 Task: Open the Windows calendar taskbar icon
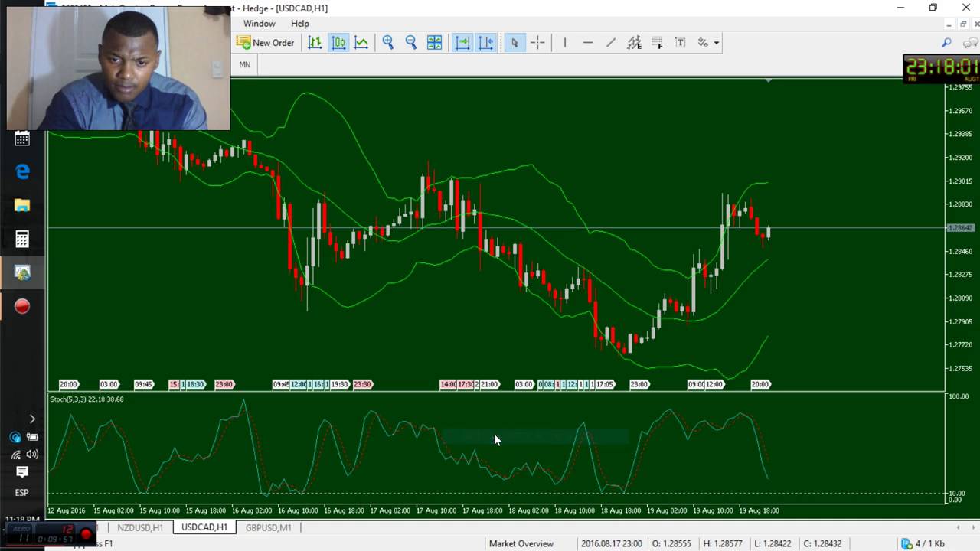(x=22, y=139)
